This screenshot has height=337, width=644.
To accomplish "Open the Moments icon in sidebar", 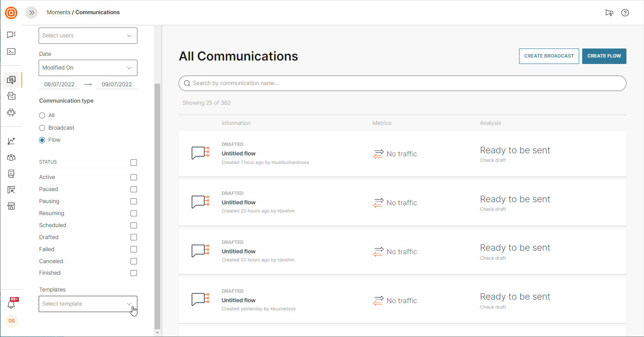I will click(12, 80).
